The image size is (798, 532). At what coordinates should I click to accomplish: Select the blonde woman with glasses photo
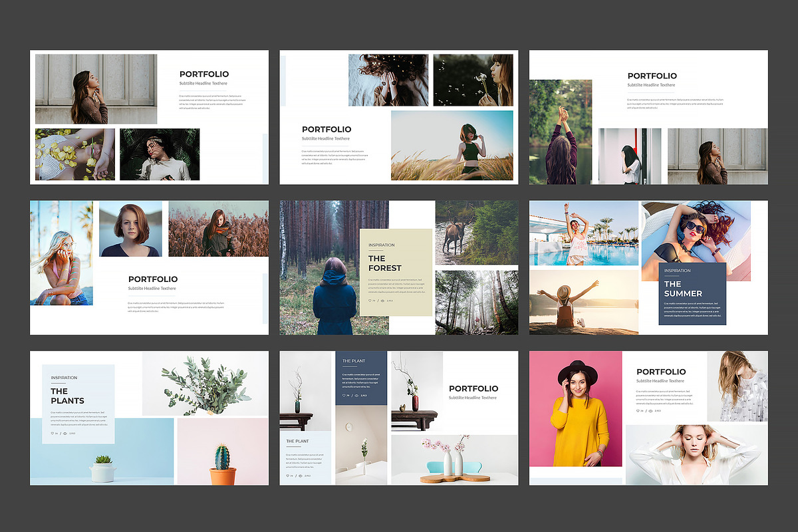coord(61,253)
